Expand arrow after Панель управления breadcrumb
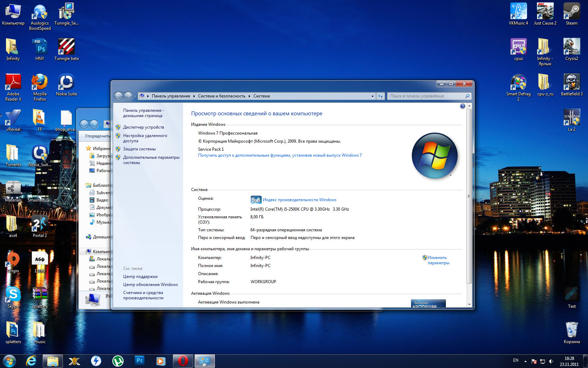 [194, 96]
